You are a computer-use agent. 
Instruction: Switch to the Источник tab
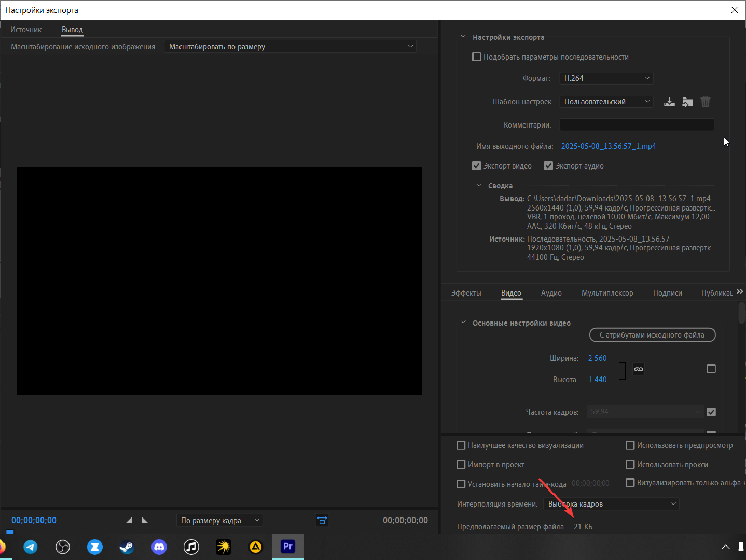(x=26, y=30)
